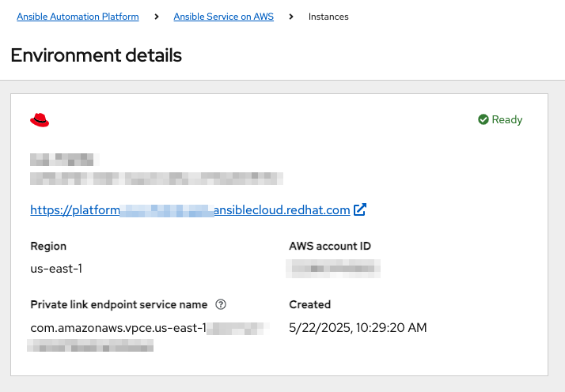Select the Instances breadcrumb item

click(328, 17)
